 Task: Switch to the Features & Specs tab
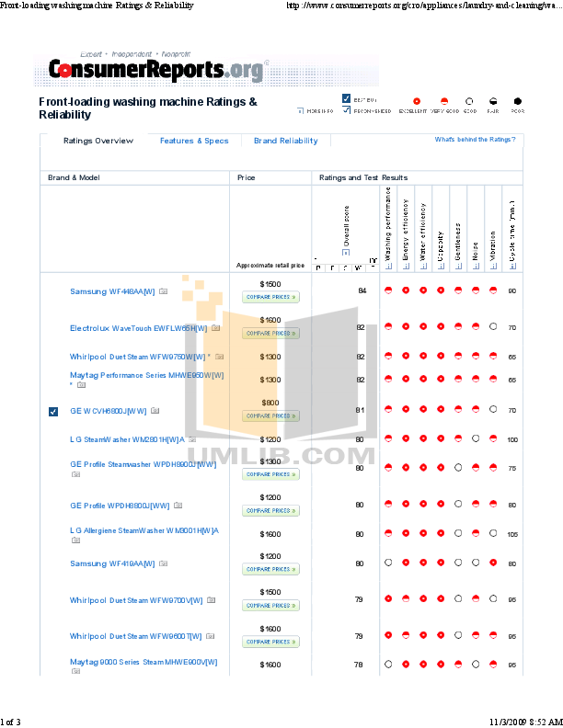point(194,141)
